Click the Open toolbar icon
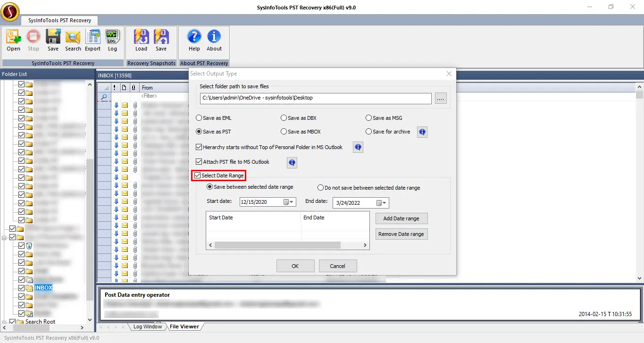644x343 pixels. (13, 41)
